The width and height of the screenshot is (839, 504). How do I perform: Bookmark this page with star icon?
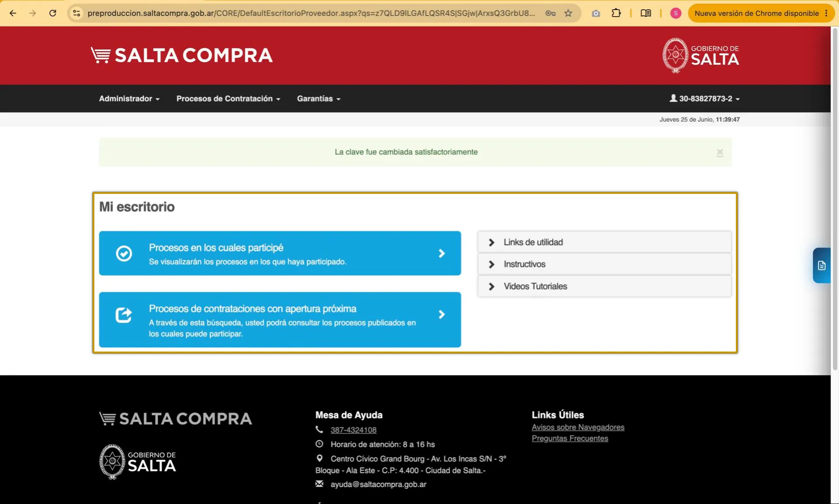[568, 13]
